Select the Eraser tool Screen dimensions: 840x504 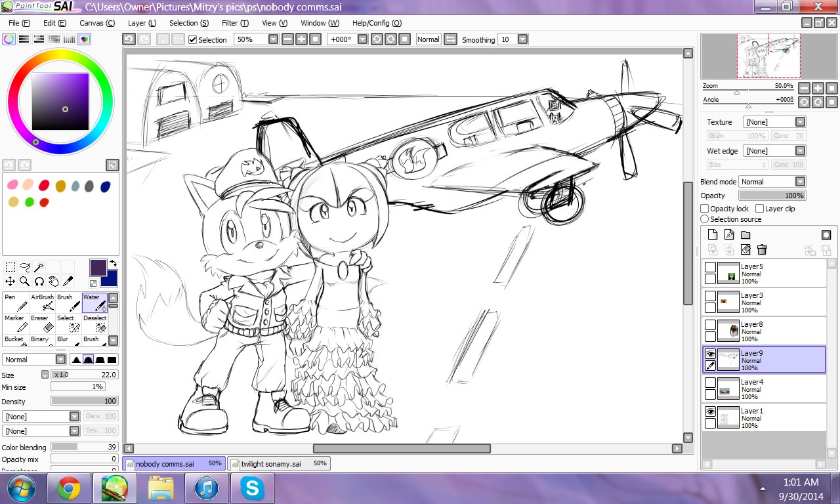tap(42, 323)
